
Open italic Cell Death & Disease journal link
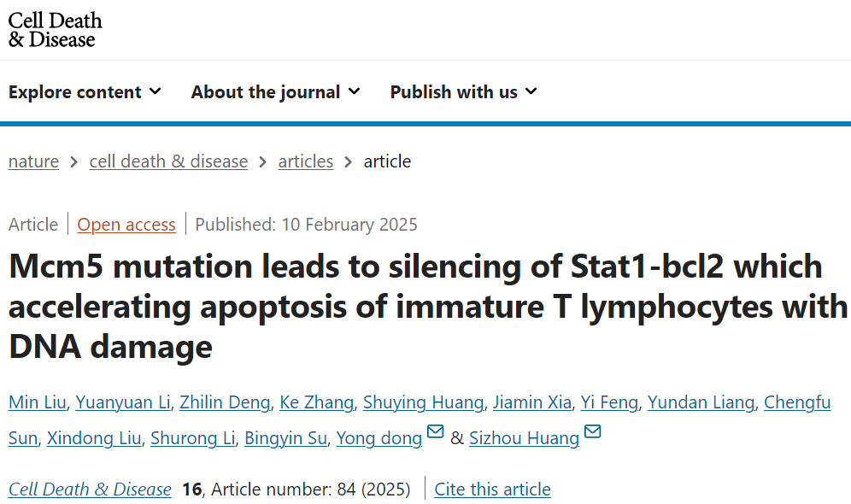coord(90,489)
